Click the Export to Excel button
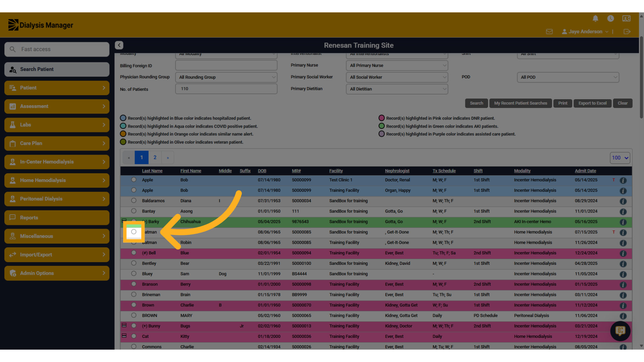The image size is (644, 362). point(592,103)
